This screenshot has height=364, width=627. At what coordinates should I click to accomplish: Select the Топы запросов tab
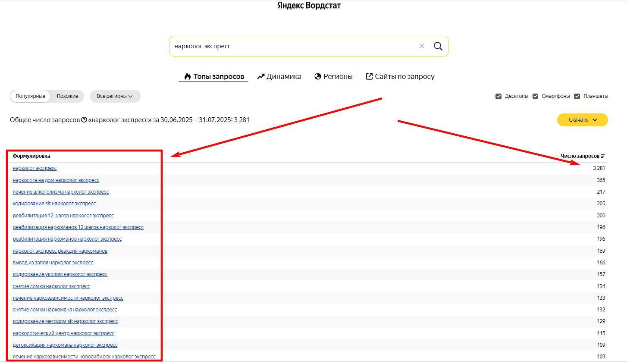pos(214,76)
